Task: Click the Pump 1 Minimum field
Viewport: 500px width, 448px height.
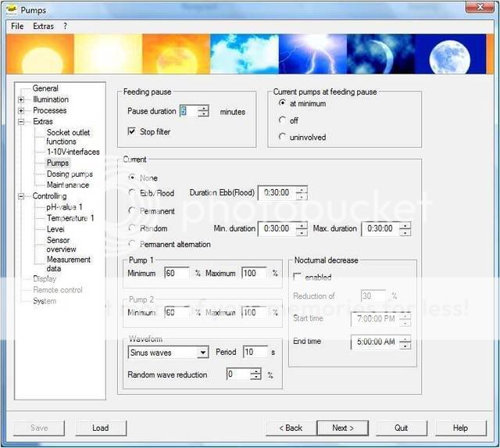Action: coord(176,273)
